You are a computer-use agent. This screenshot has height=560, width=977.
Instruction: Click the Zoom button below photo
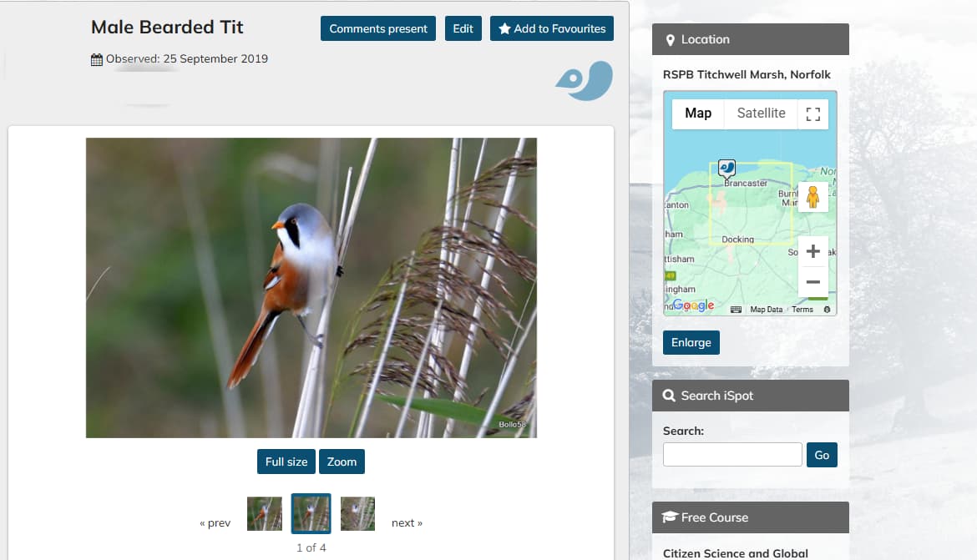click(x=342, y=462)
